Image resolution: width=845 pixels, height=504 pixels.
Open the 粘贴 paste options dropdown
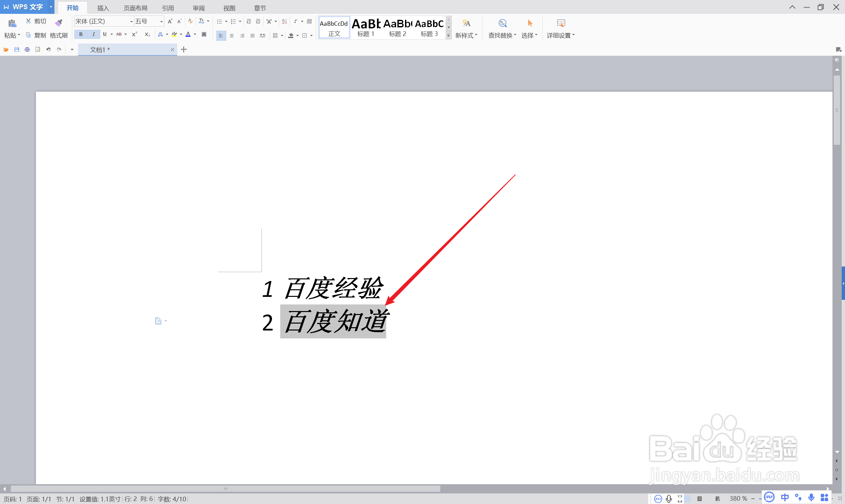(12, 35)
